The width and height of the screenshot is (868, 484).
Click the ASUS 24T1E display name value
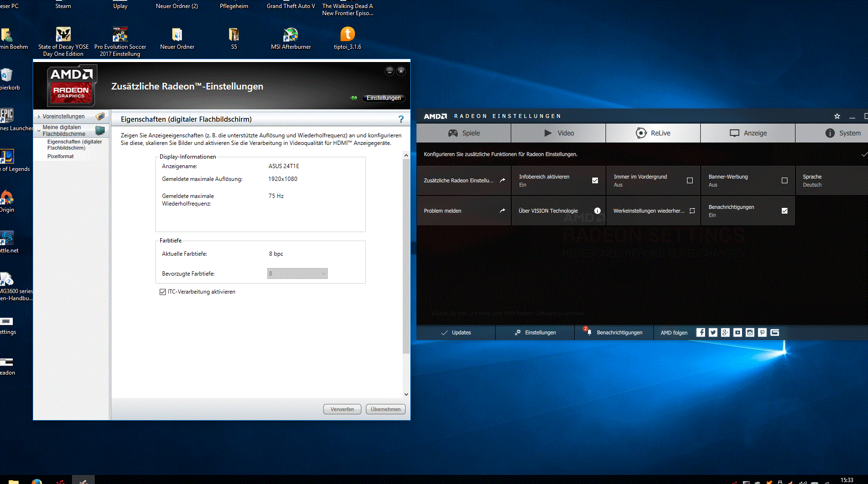pyautogui.click(x=284, y=166)
